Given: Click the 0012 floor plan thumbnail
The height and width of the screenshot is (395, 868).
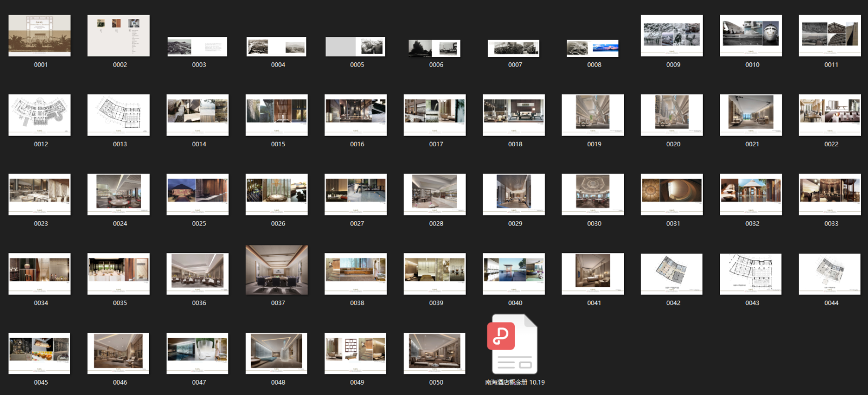Looking at the screenshot, I should [x=40, y=115].
